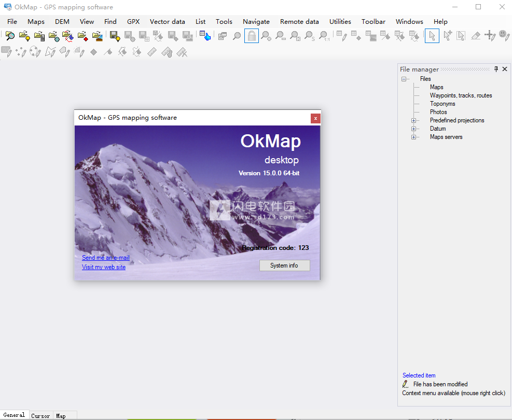The height and width of the screenshot is (420, 512).
Task: Close the File manager panel
Action: tap(505, 69)
